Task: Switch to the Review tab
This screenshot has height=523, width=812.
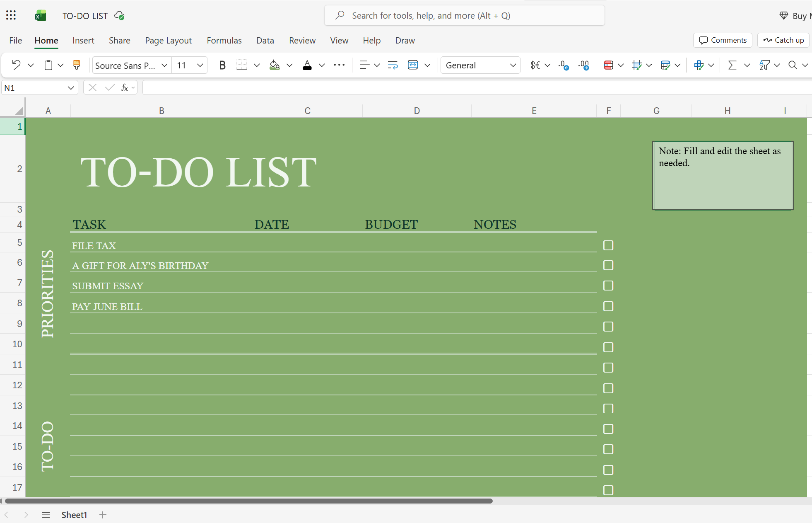Action: coord(302,40)
